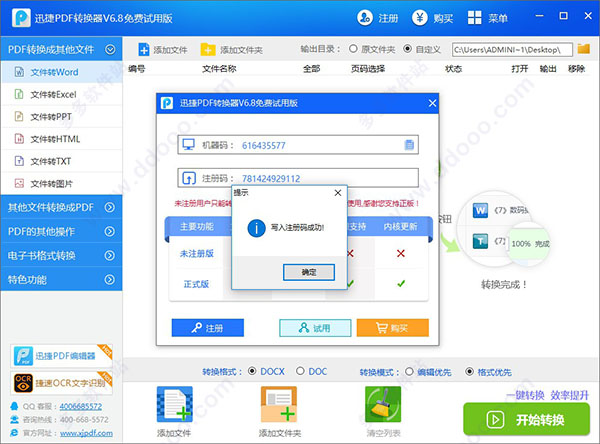Close the 提示 message dialog
Viewport: 600px width, 444px height.
[338, 193]
